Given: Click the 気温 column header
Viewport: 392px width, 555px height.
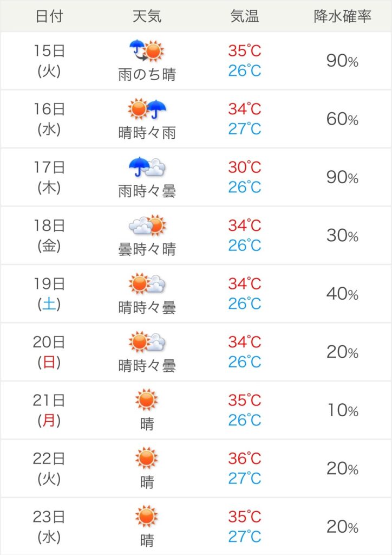Looking at the screenshot, I should pyautogui.click(x=245, y=16).
